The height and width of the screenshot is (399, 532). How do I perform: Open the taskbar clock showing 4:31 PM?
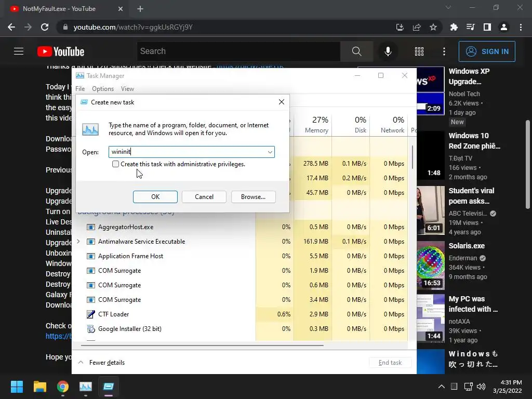[508, 387]
